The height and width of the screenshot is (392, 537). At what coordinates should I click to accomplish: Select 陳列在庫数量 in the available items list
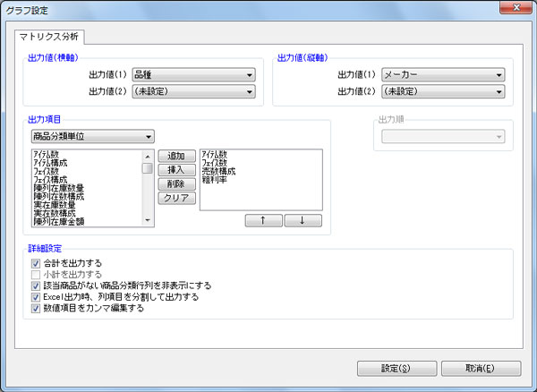click(x=59, y=188)
